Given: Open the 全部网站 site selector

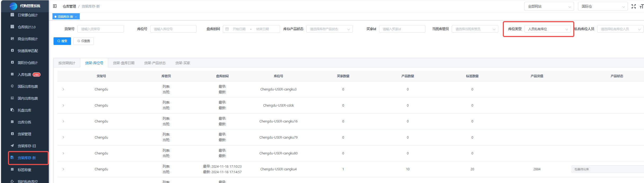Looking at the screenshot, I should 549,6.
